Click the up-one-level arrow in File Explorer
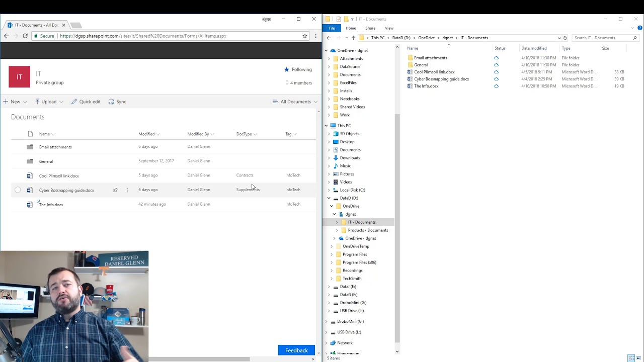Screen dimensions: 644x362 354,38
